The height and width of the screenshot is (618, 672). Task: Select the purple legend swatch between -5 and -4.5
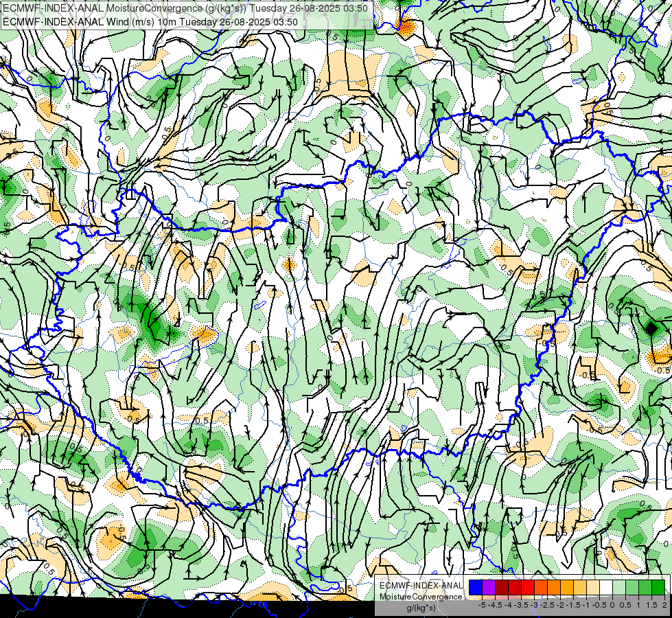[x=489, y=588]
